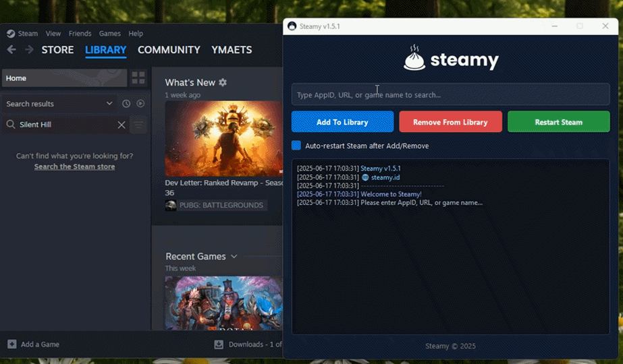Click the recent activity clock icon

coord(126,104)
